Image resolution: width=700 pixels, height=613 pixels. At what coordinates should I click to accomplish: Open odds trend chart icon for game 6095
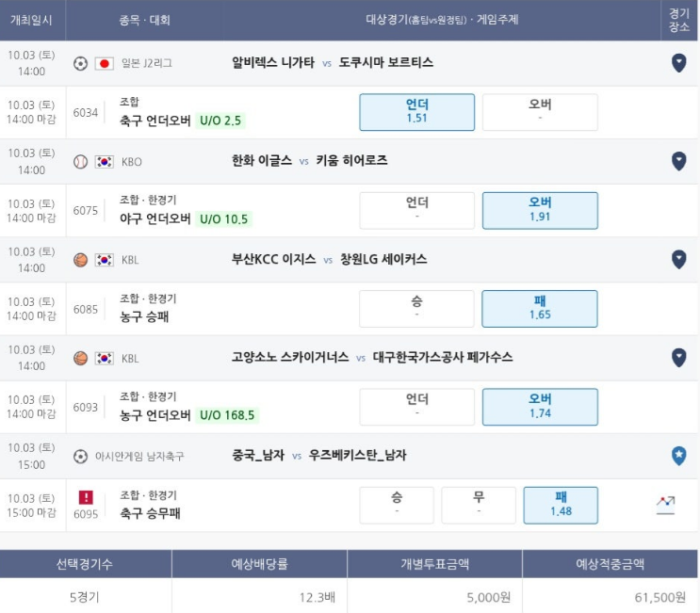[665, 505]
